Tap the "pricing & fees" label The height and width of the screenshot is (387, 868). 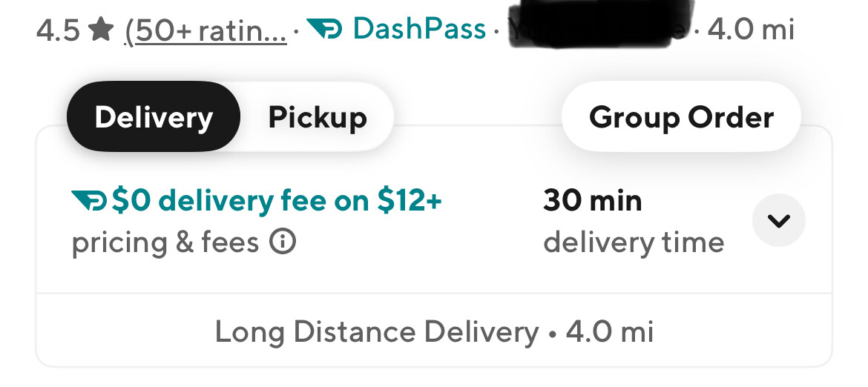pyautogui.click(x=165, y=242)
